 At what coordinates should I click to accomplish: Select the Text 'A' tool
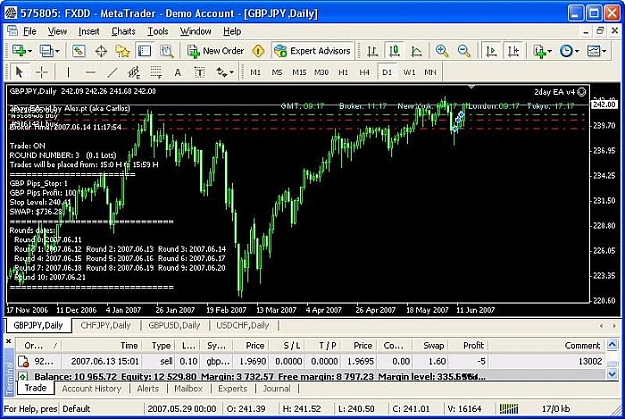click(178, 72)
